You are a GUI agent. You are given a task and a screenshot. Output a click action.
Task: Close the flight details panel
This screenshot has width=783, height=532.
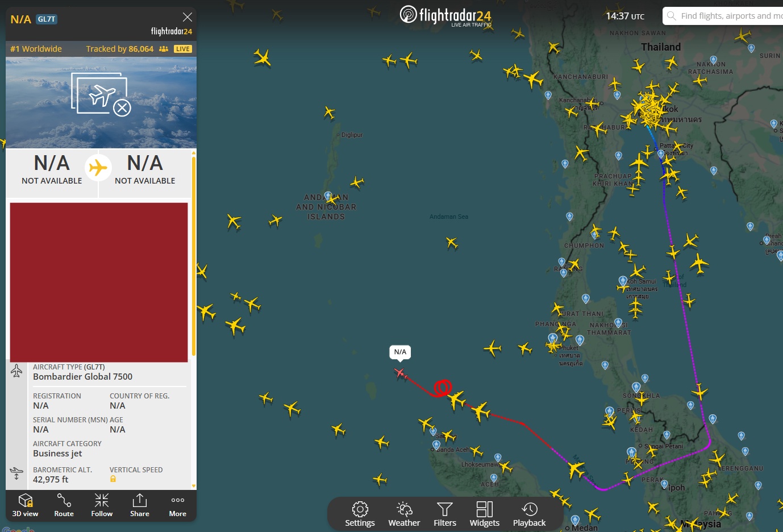coord(187,17)
